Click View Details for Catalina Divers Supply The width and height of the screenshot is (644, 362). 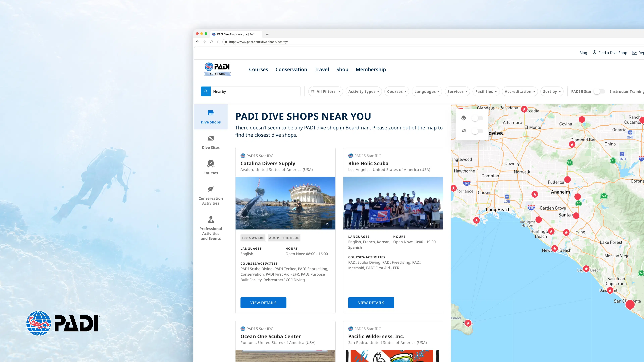pos(263,303)
